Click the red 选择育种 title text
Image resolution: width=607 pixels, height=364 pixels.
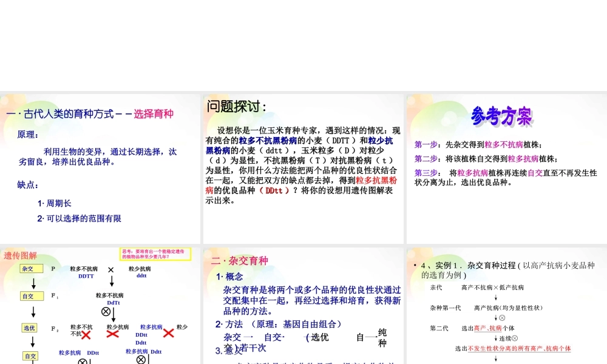(154, 113)
